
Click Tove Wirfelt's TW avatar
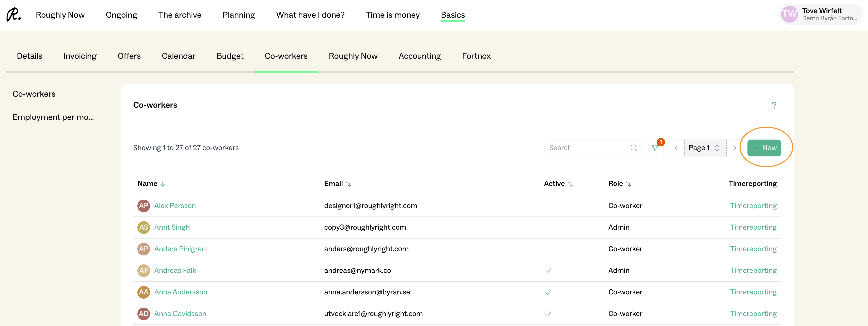789,14
